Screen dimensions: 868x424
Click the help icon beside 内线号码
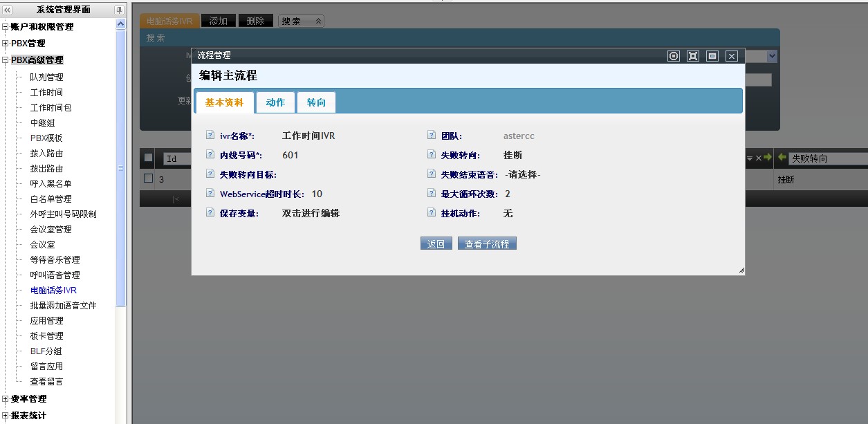point(210,156)
